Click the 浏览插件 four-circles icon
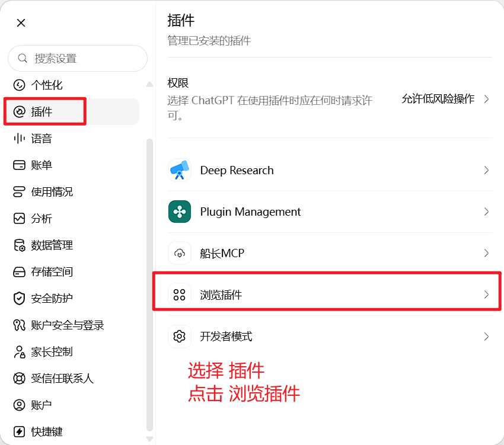The image size is (504, 445). coord(180,294)
